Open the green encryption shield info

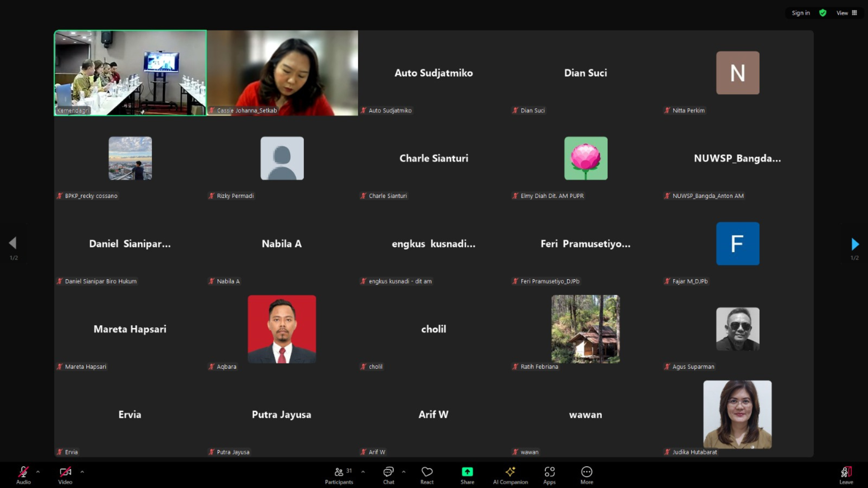(x=823, y=13)
